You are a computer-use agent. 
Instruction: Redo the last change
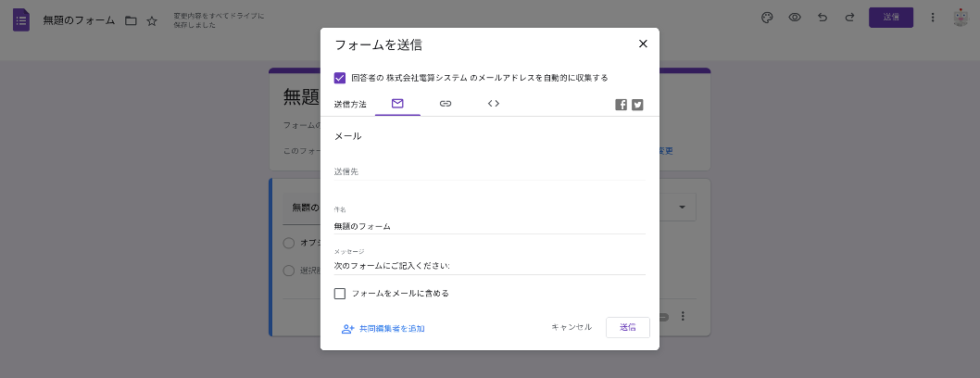(x=849, y=18)
